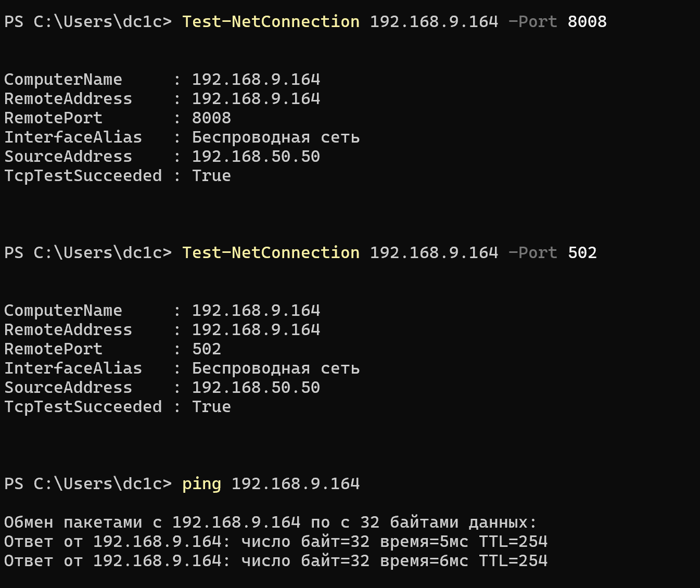Image resolution: width=700 pixels, height=588 pixels.
Task: Click время=5мс in the first ping reply
Action: pyautogui.click(x=424, y=542)
